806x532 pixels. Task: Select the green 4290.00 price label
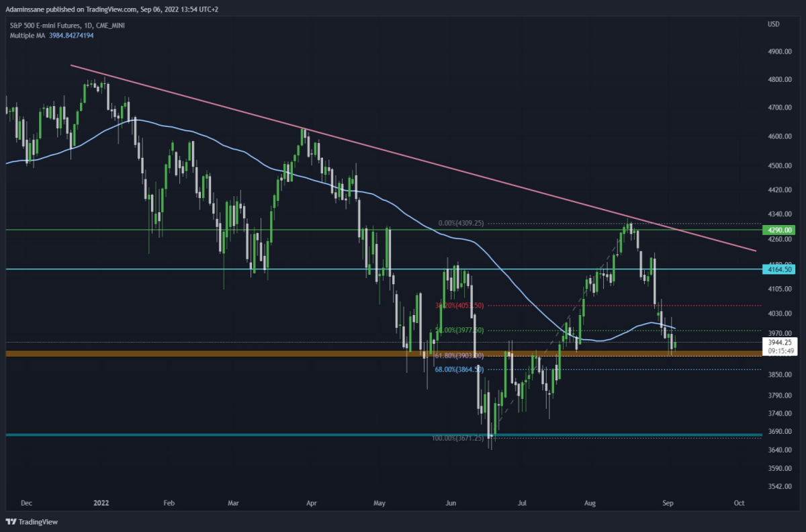(778, 230)
